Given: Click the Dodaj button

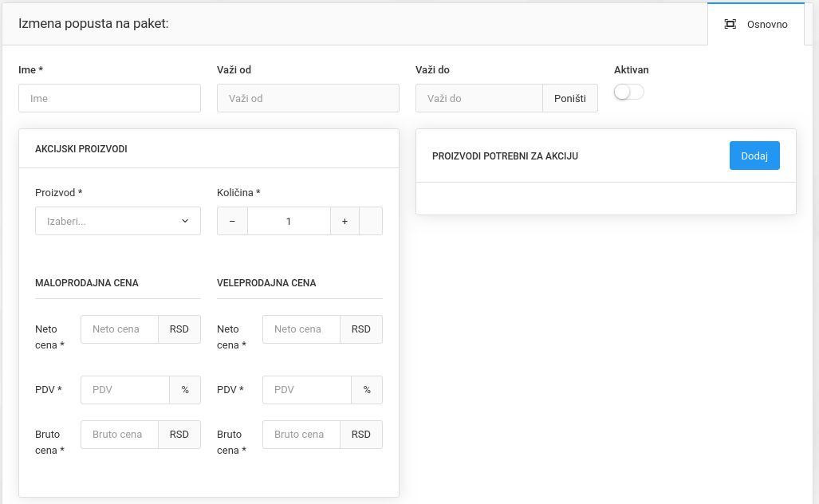Looking at the screenshot, I should coord(754,156).
